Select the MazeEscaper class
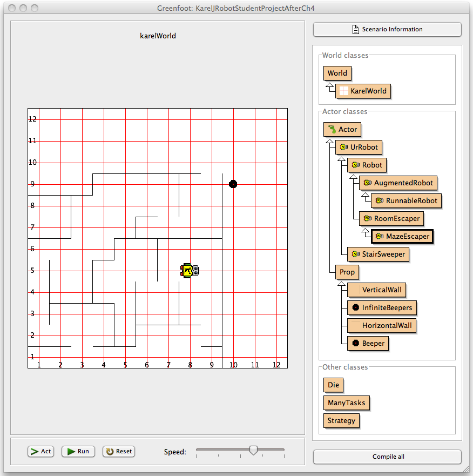Image resolution: width=473 pixels, height=476 pixels. pyautogui.click(x=402, y=237)
